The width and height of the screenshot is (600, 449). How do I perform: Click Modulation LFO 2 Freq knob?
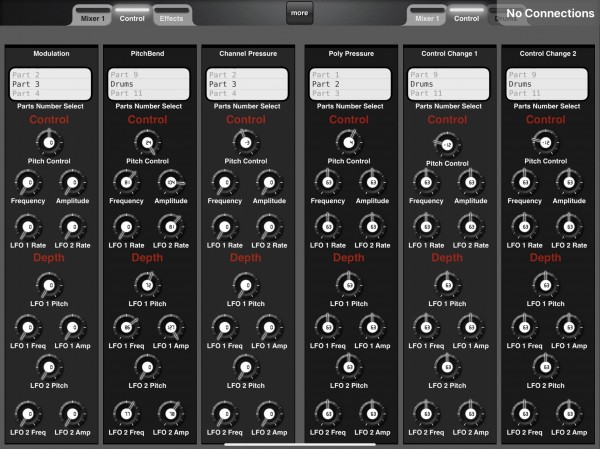click(28, 414)
